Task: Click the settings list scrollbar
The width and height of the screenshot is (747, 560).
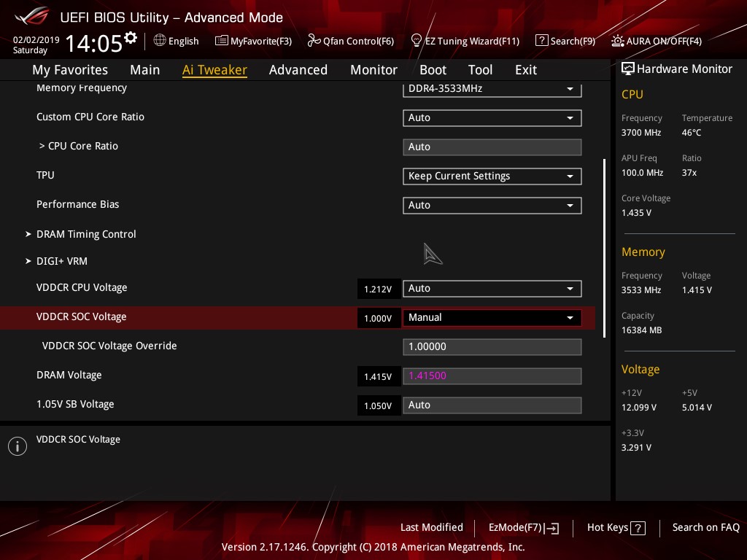Action: pos(604,248)
